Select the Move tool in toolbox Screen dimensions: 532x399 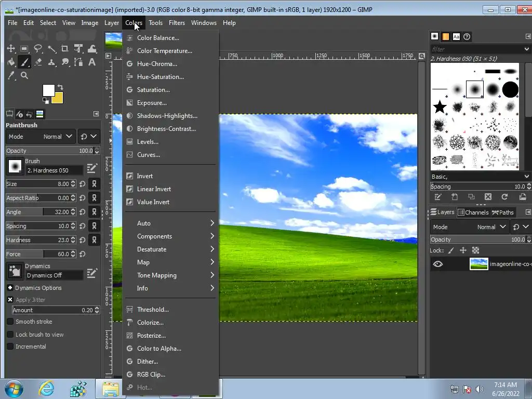tap(11, 48)
